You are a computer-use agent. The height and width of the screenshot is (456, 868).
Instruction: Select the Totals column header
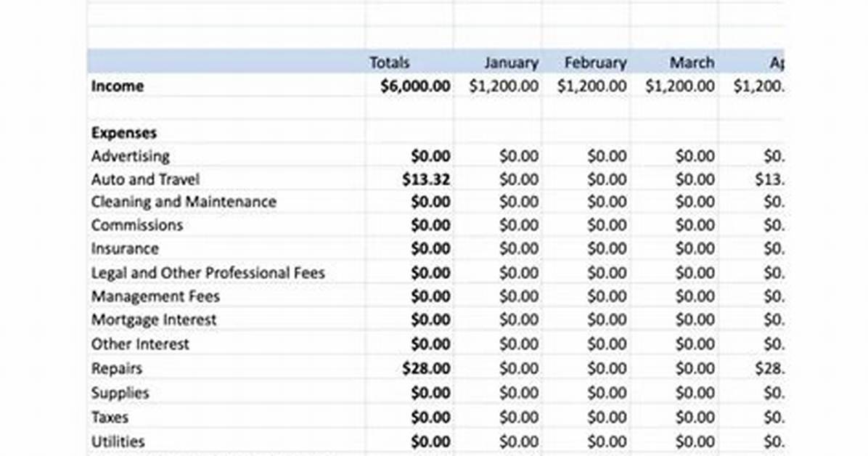(389, 62)
